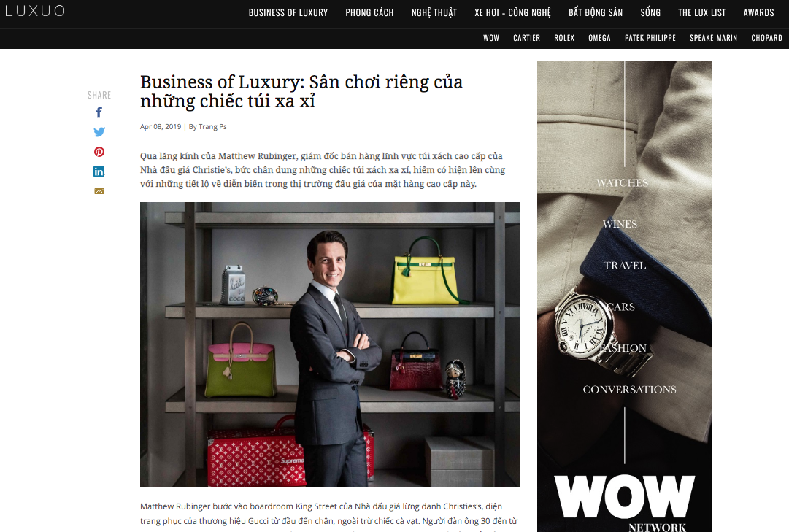Open the Matthew Rubinger article photo
789x532 pixels.
coord(330,344)
